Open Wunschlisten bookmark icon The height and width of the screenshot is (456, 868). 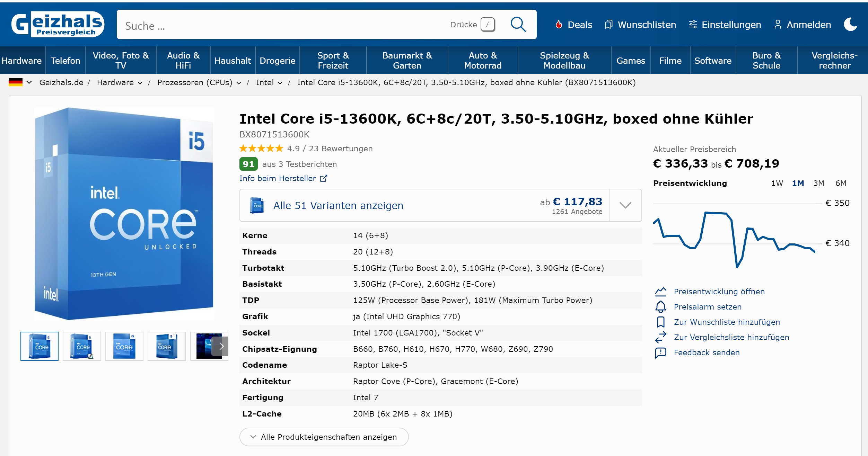(608, 25)
